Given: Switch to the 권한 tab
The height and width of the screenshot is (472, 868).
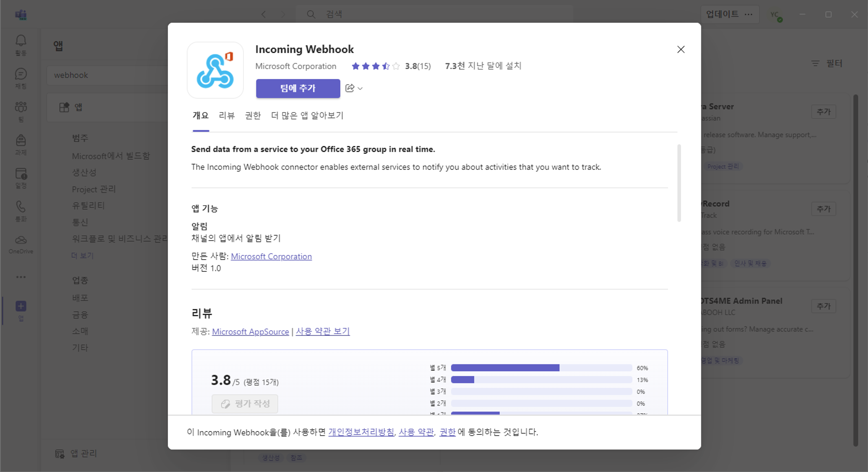Looking at the screenshot, I should pos(253,116).
